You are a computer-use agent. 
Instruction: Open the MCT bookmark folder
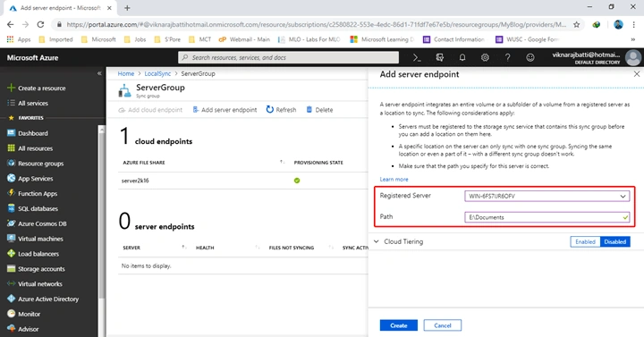coord(200,39)
